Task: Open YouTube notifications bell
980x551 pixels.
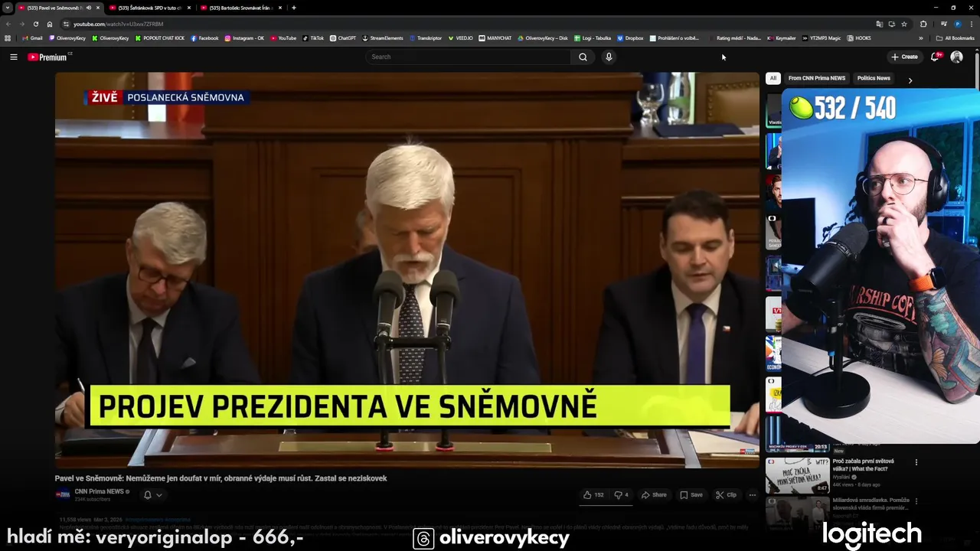Action: [x=935, y=57]
